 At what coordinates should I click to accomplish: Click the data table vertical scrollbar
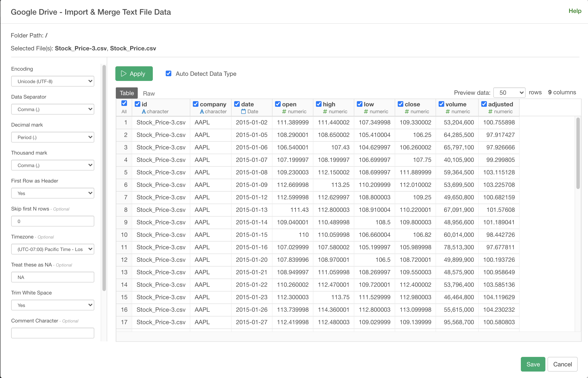pos(578,153)
